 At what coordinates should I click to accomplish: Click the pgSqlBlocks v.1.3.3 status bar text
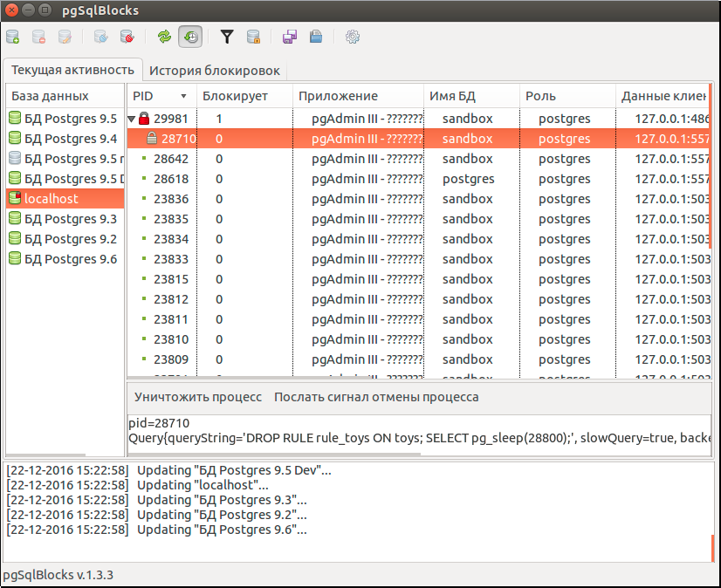(x=58, y=575)
